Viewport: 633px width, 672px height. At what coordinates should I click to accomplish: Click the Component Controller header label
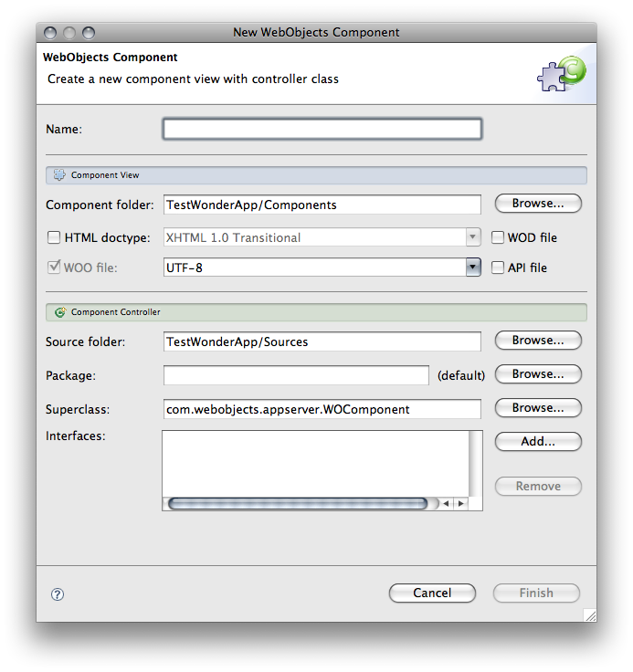click(x=116, y=312)
